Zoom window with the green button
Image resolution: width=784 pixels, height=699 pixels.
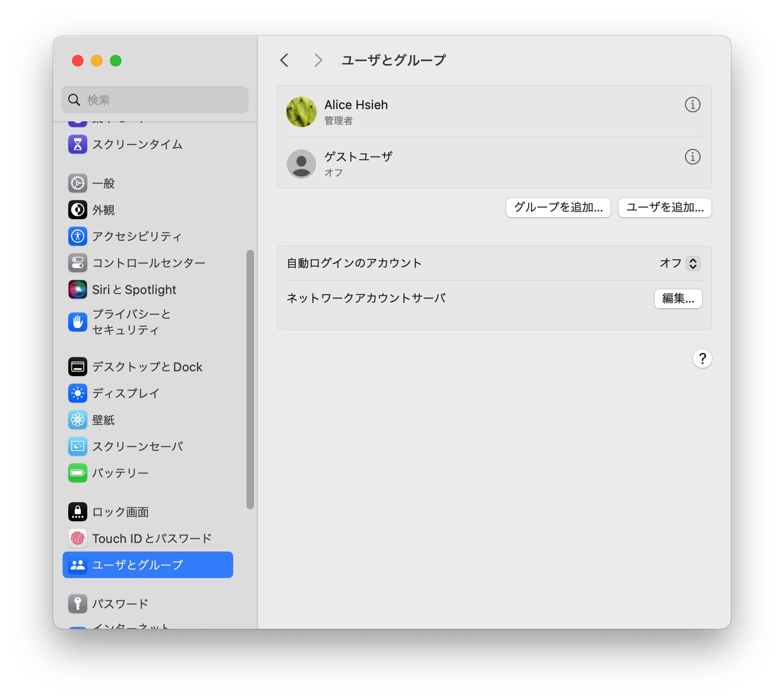click(116, 61)
